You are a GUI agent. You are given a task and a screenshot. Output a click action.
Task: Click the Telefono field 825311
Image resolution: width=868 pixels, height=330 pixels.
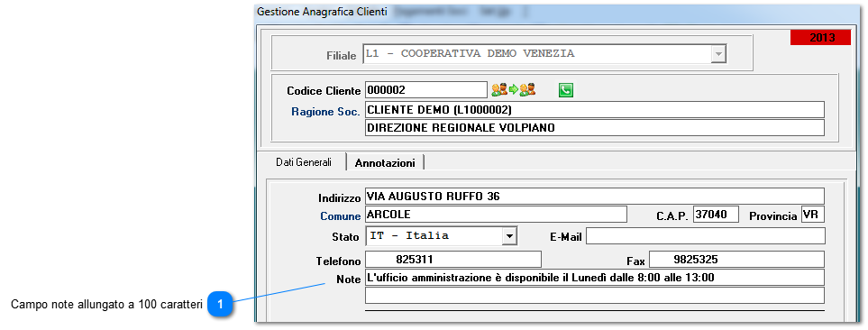click(x=452, y=259)
